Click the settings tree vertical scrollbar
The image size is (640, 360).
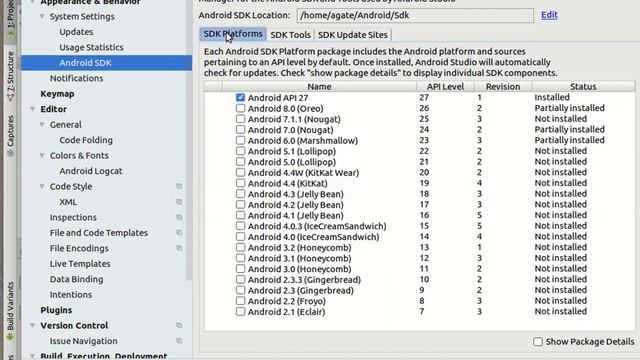189,139
